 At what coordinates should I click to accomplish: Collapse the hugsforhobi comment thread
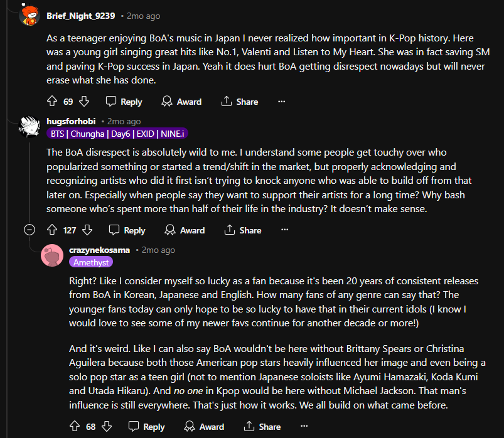(29, 230)
